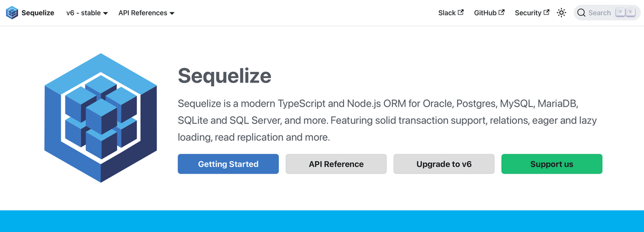
Task: Open the Security navbar link
Action: pos(528,13)
